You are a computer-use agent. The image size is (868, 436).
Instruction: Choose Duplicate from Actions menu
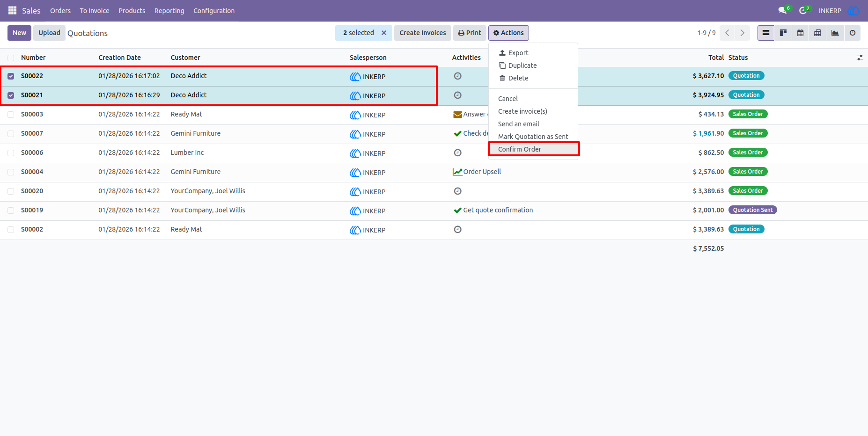(533, 65)
